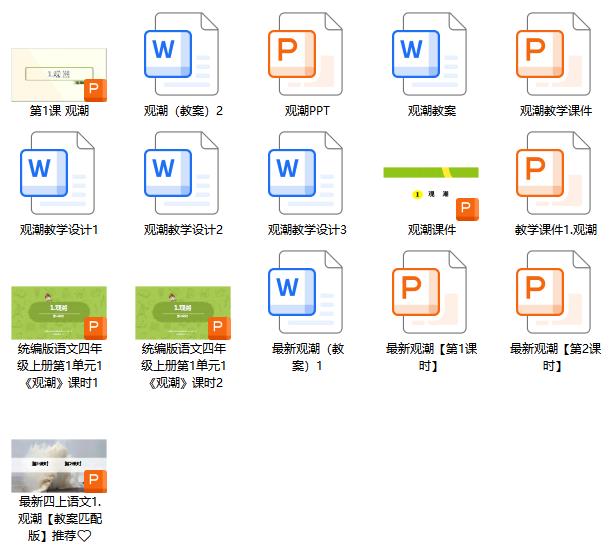Select the 观潮教学课件 PowerPoint icon
Image resolution: width=612 pixels, height=552 pixels.
[555, 54]
